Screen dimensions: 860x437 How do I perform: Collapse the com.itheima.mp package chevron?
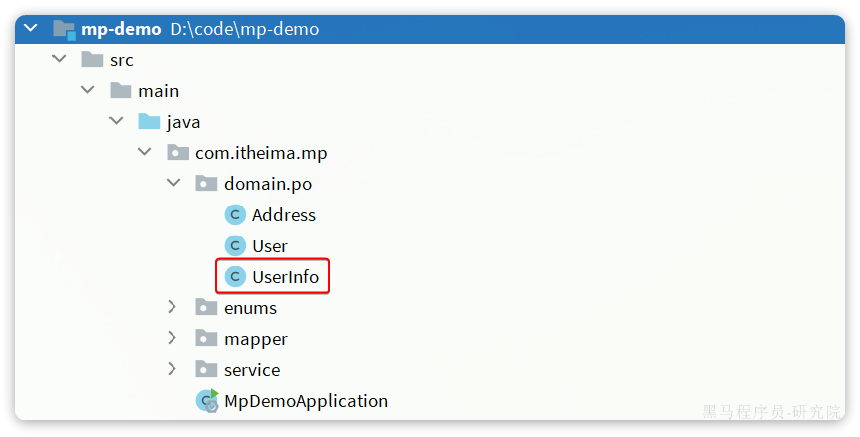coord(145,153)
